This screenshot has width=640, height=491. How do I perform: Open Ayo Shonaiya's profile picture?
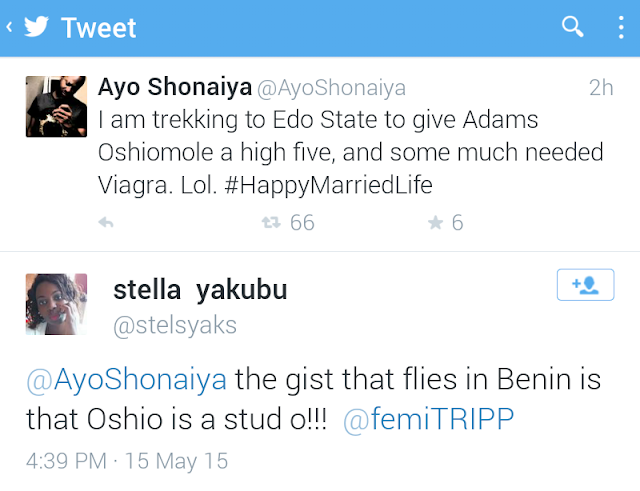click(x=56, y=105)
